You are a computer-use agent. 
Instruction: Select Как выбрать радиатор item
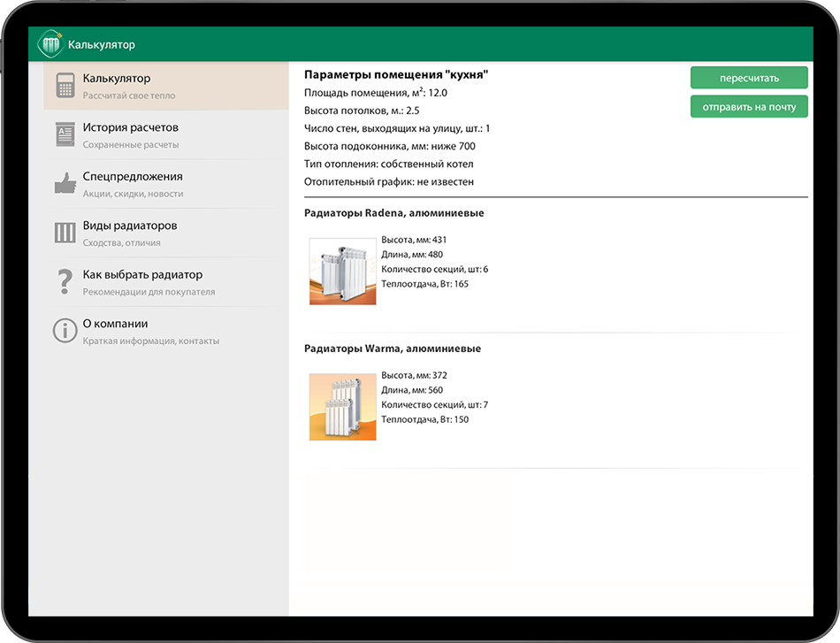[166, 282]
